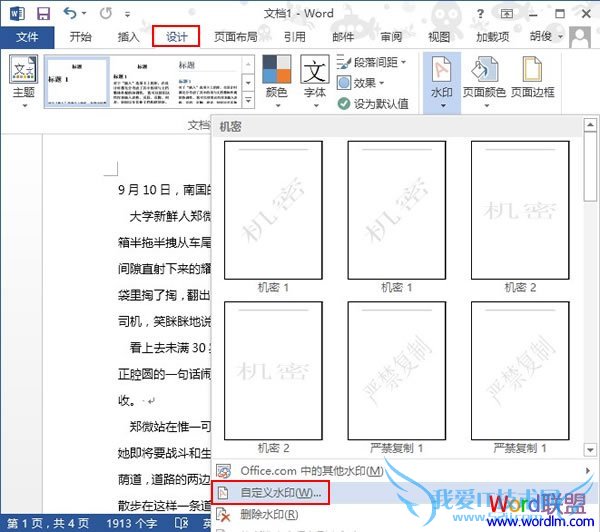Open the 主题 themes gallery
Viewport: 600px width, 532px height.
click(x=24, y=81)
